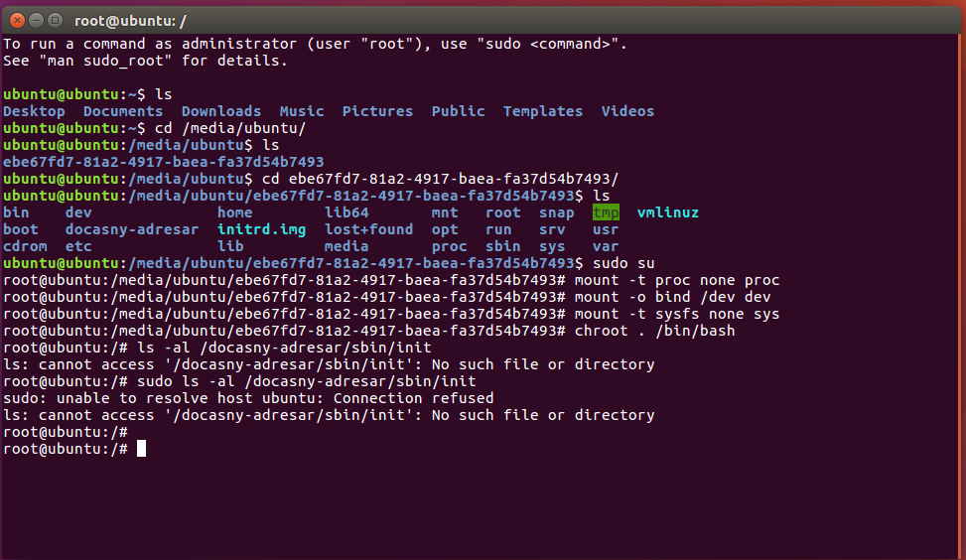Screen dimensions: 966x560
Task: Click the 'mount -o bind /dev dev' command
Action: tap(673, 297)
